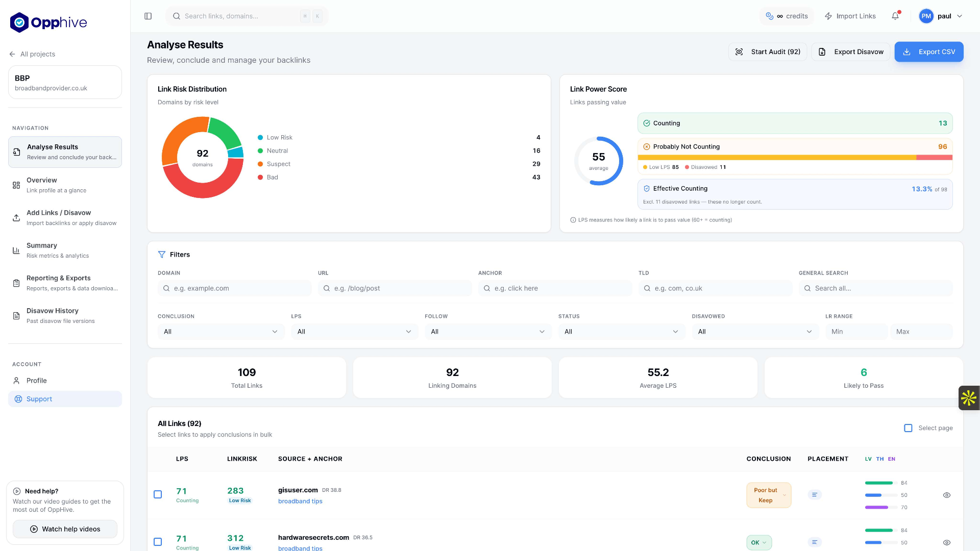Open Reporting & Exports page
The height and width of the screenshot is (551, 980).
coord(65,283)
